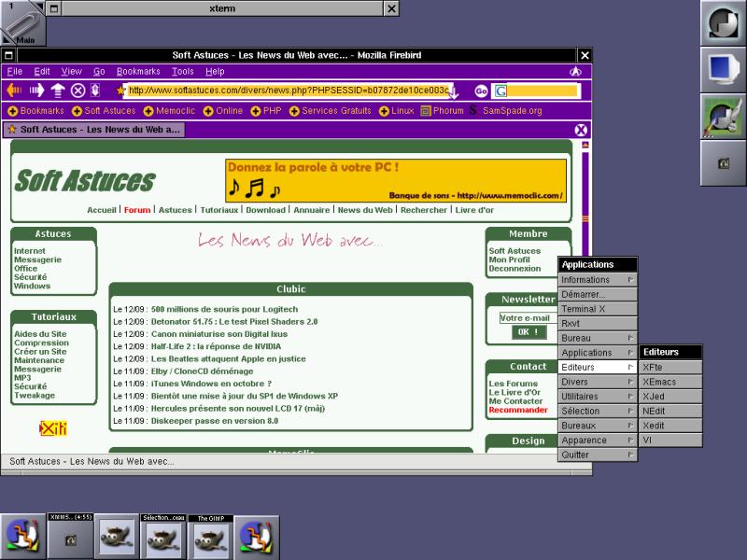Open the Services Gratuits bookmark folder

tap(331, 111)
